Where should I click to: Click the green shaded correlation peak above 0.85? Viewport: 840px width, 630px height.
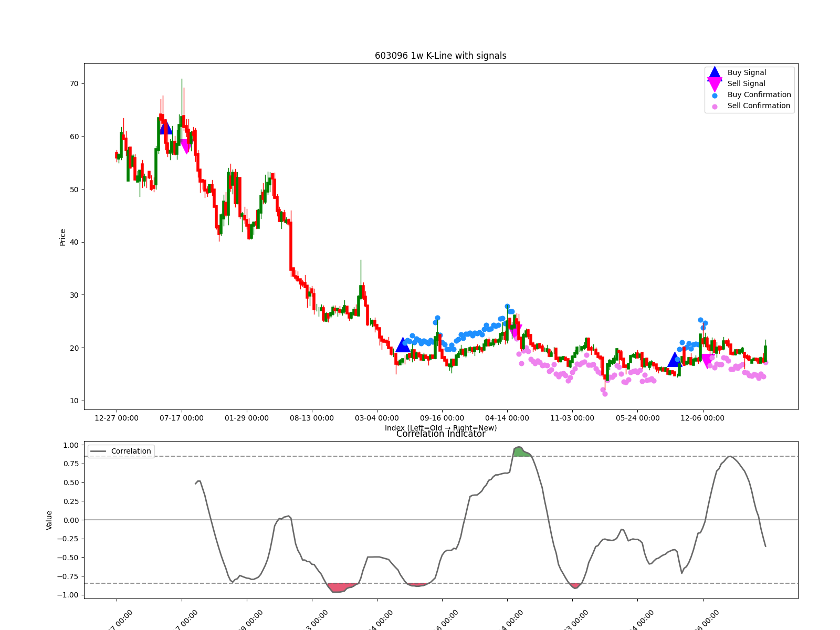(x=521, y=451)
